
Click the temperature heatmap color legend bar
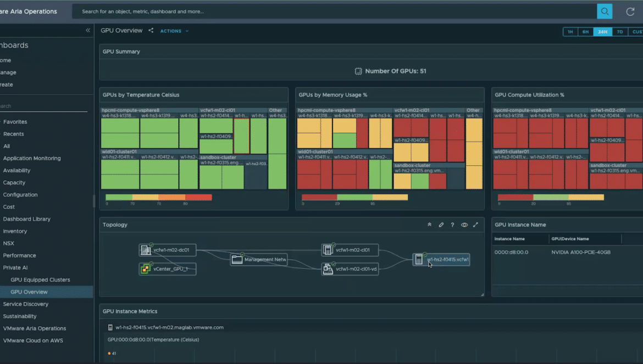pyautogui.click(x=159, y=197)
